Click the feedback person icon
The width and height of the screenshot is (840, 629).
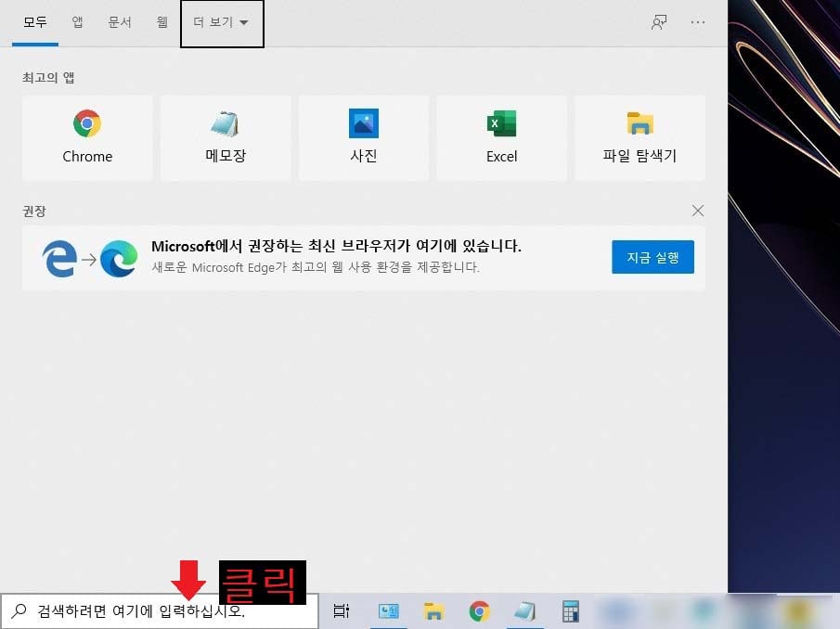coord(659,22)
